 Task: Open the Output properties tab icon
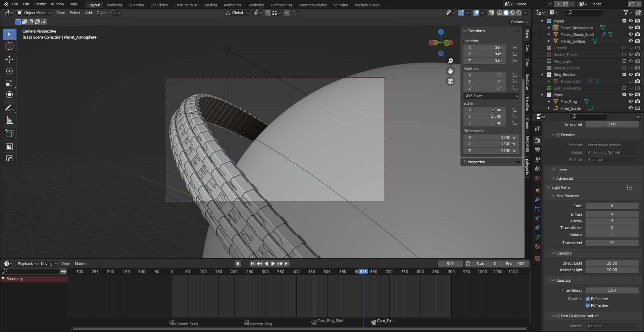point(537,150)
